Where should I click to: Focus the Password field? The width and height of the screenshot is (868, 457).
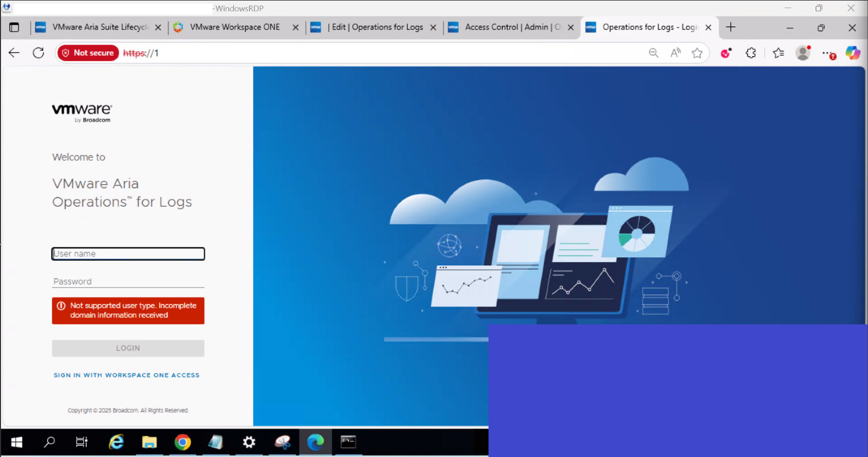[x=128, y=281]
